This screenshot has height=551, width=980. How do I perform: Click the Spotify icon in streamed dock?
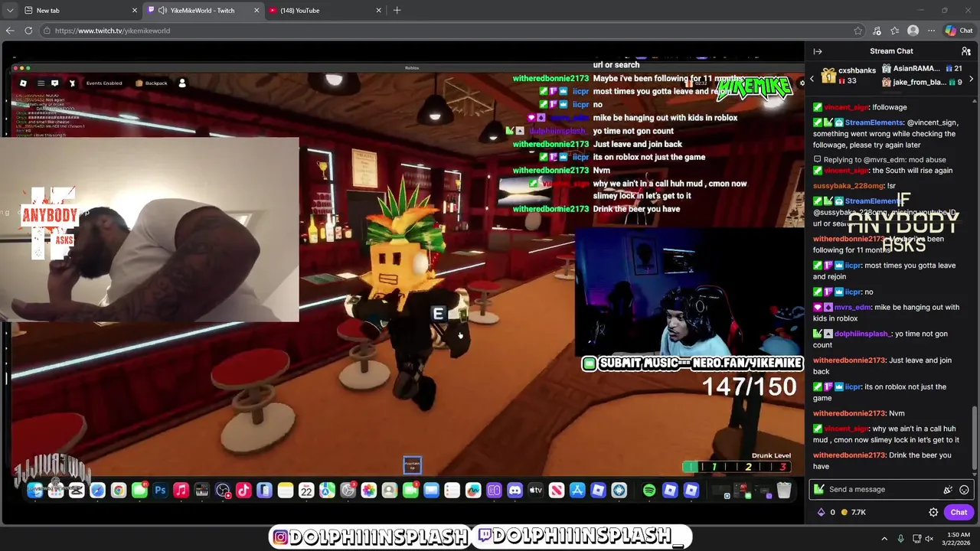(x=649, y=491)
